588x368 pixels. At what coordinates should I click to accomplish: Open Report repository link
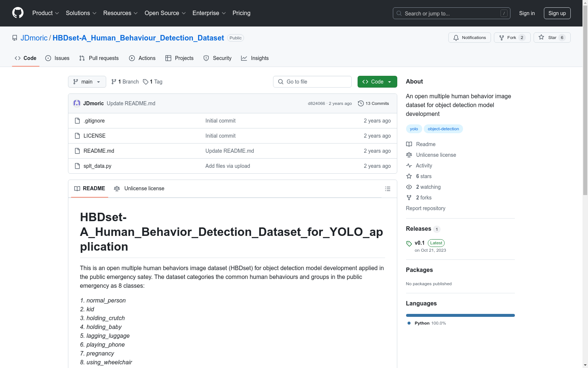(426, 208)
